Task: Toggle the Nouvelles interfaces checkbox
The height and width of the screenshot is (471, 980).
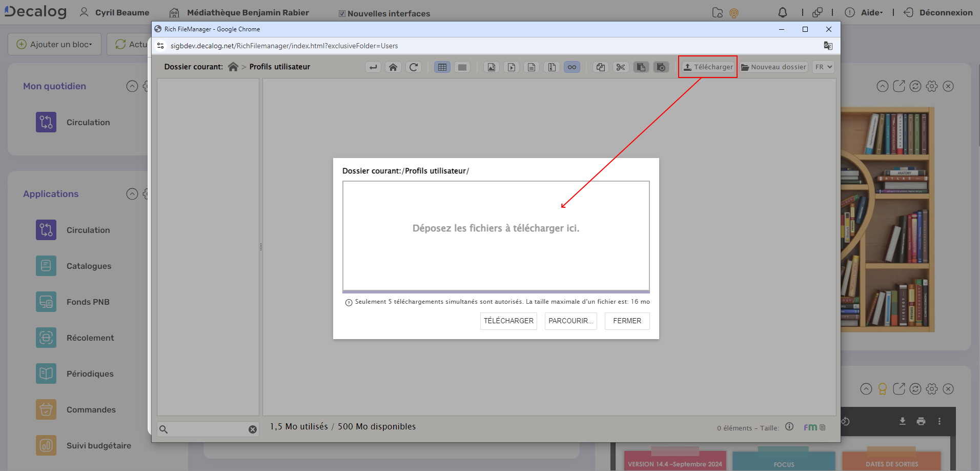Action: click(342, 14)
